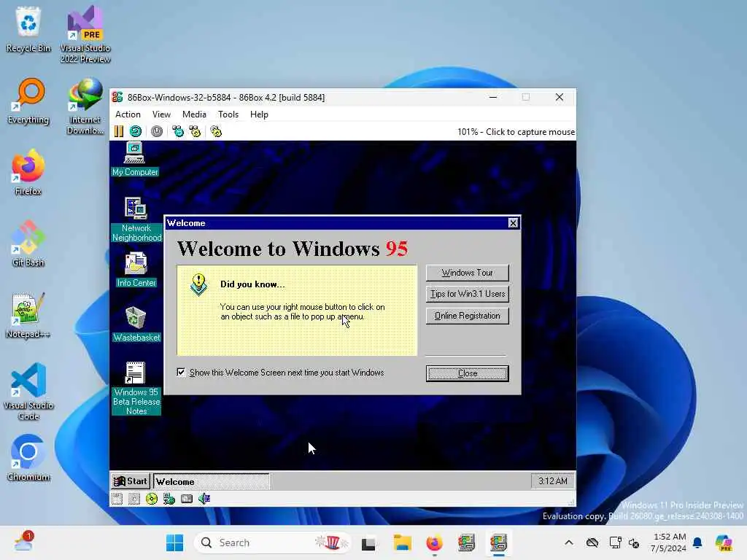Click network icon in 86Box status bar
Viewport: 747px width, 560px height.
coord(169,499)
